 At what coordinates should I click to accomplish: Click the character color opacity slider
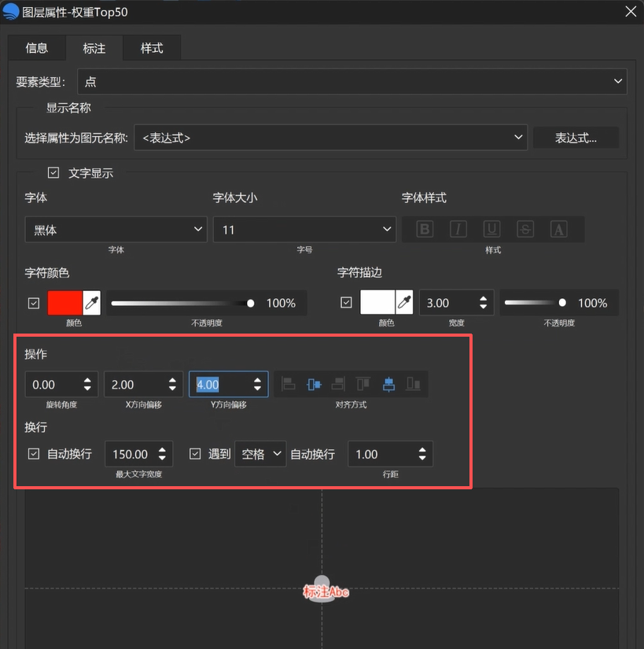[x=182, y=304]
